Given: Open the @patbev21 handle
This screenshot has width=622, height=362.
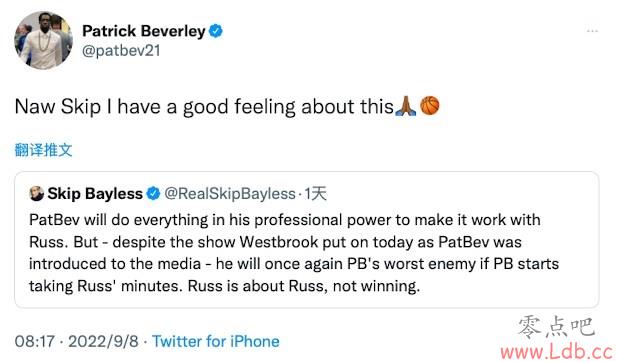Looking at the screenshot, I should (x=121, y=51).
